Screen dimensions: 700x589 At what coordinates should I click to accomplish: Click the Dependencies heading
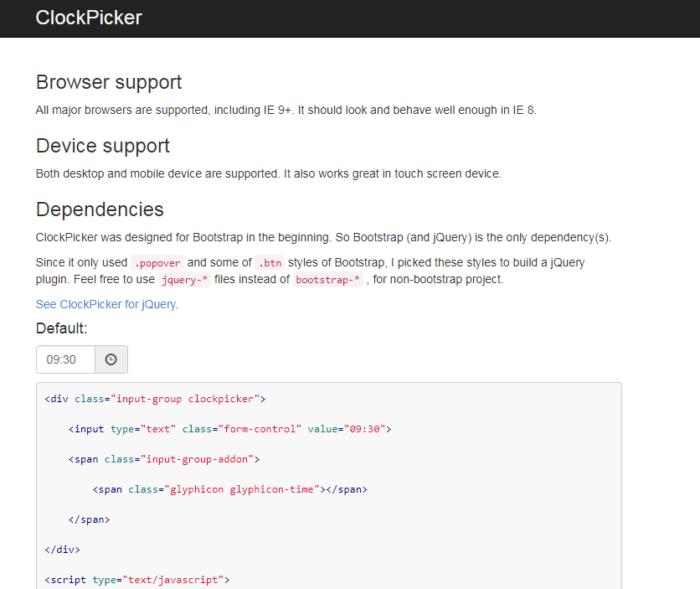click(x=100, y=209)
